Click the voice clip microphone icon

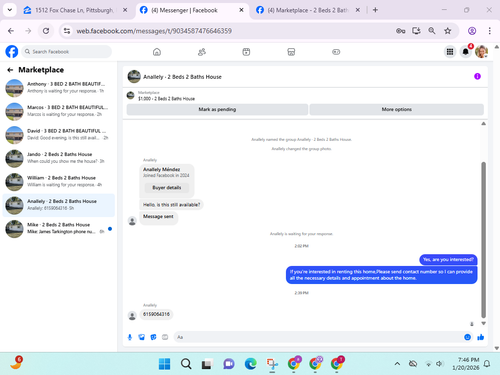coord(130,337)
